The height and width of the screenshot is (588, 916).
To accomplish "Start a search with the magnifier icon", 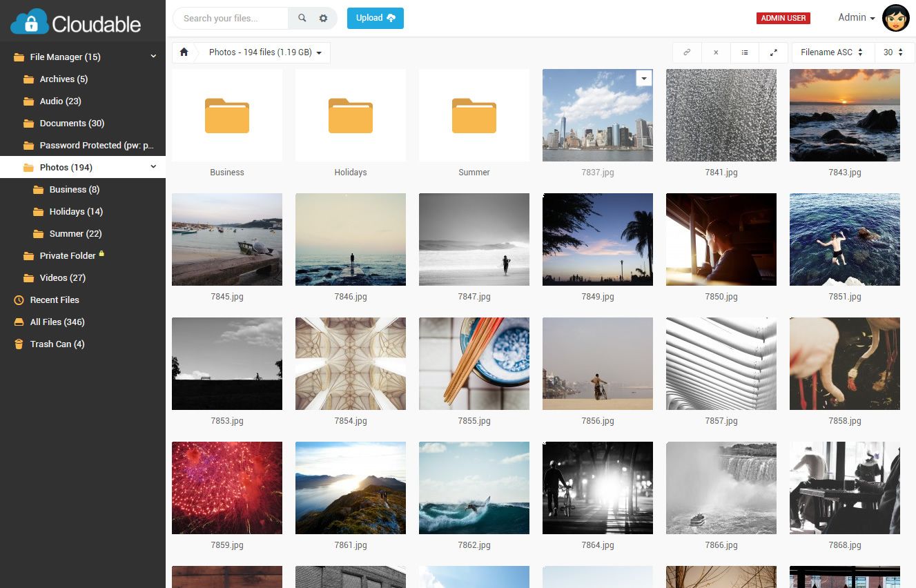I will (x=302, y=18).
